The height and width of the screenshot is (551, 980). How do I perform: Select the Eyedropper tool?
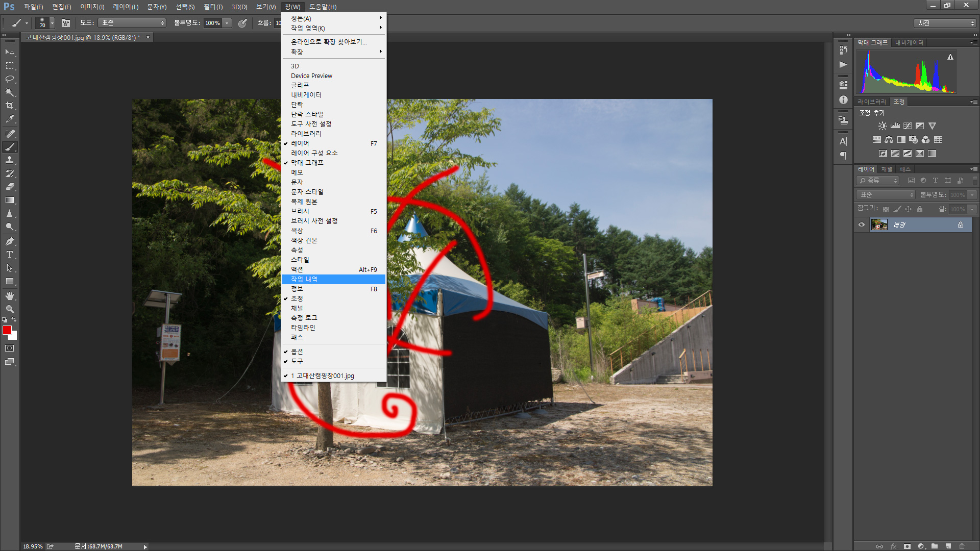(x=10, y=119)
